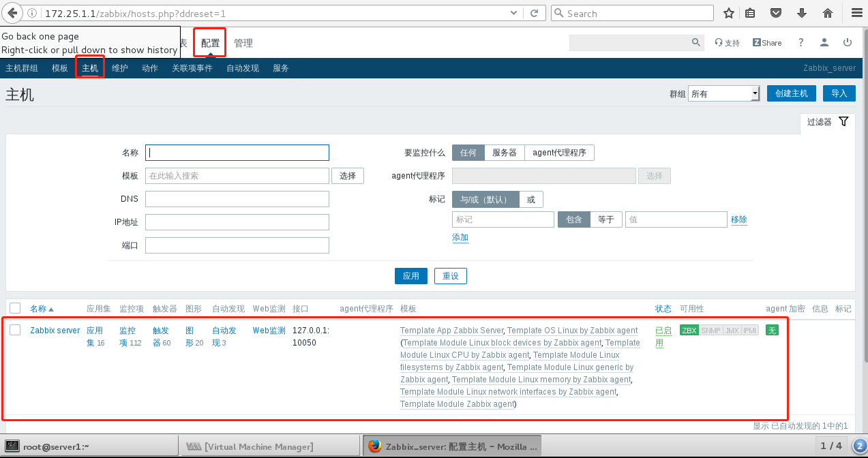Click the 值 tag value field
This screenshot has height=458, width=868.
coord(676,219)
